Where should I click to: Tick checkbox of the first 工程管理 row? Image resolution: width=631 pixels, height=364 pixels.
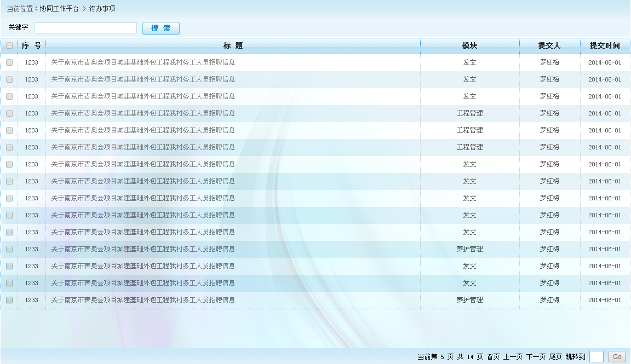pyautogui.click(x=9, y=113)
